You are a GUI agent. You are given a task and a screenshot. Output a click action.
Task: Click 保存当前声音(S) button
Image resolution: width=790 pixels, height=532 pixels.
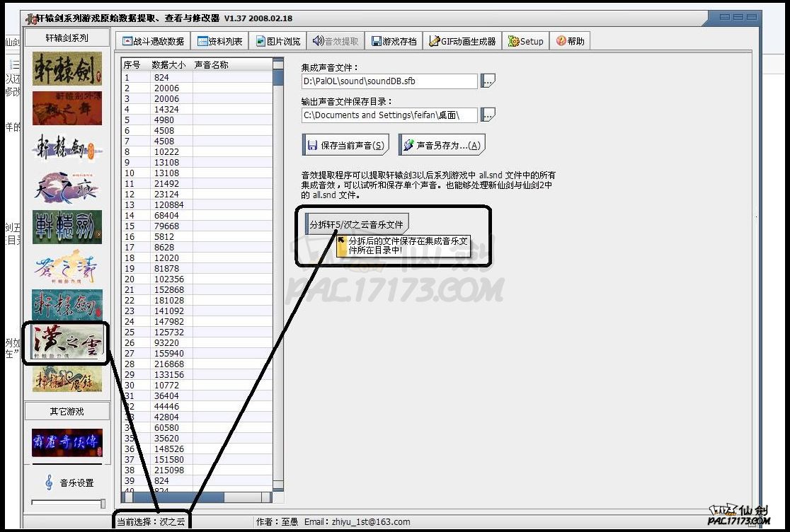(345, 146)
